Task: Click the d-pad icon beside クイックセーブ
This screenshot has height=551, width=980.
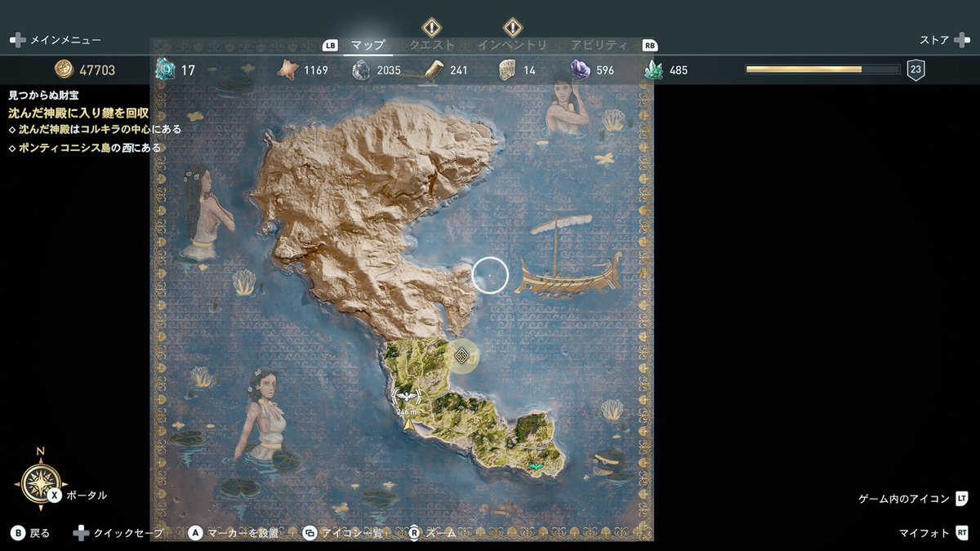Action: tap(81, 533)
